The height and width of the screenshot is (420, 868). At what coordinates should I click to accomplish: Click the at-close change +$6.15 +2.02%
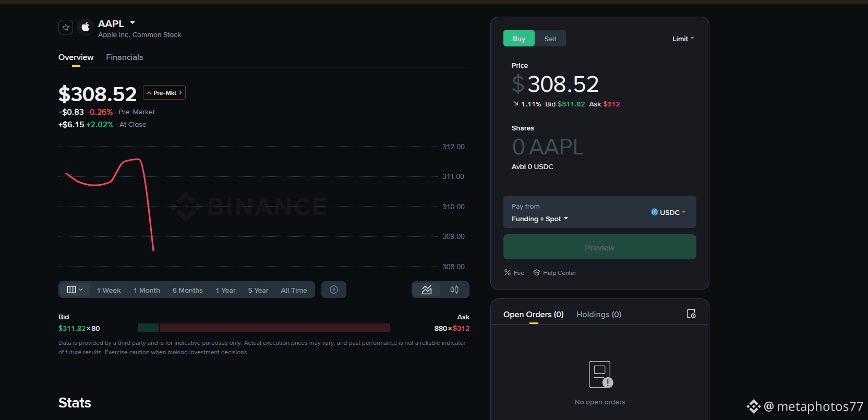[x=86, y=125]
